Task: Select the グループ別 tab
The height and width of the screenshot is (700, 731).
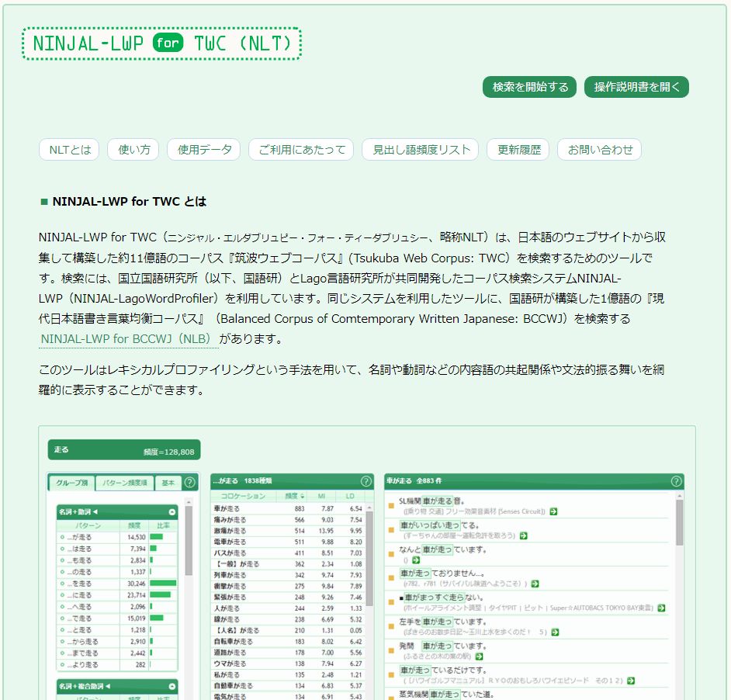Action: coord(71,483)
